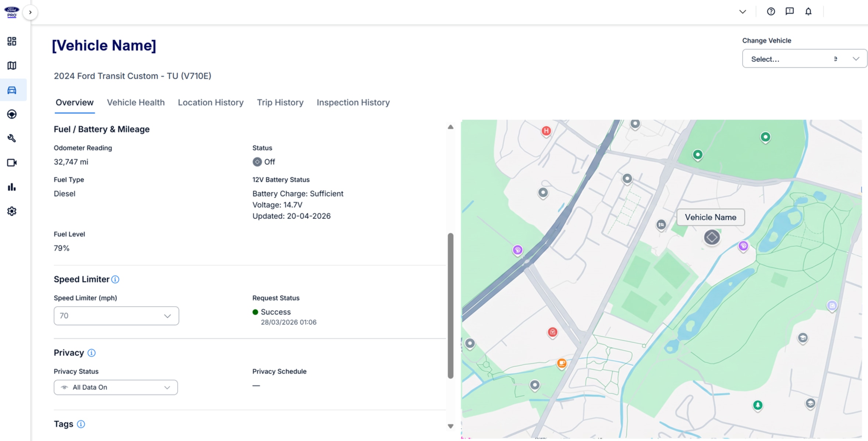The width and height of the screenshot is (868, 441).
Task: Click the orange cafe marker on map
Action: click(562, 363)
